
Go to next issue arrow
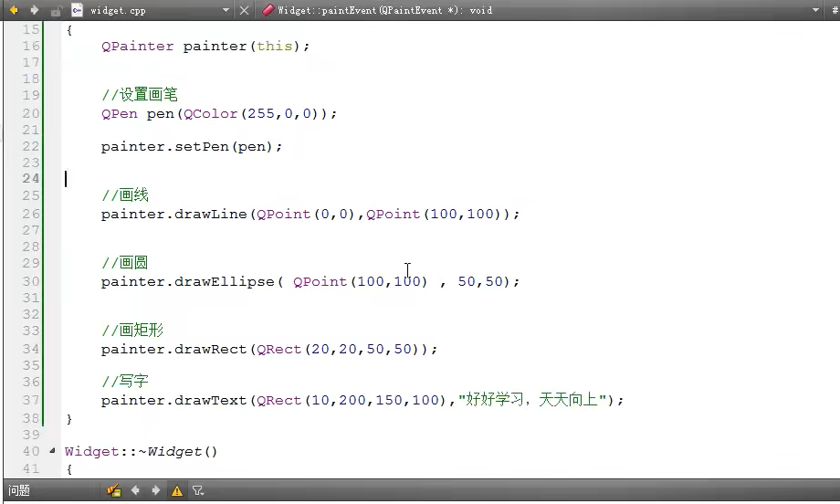(156, 490)
